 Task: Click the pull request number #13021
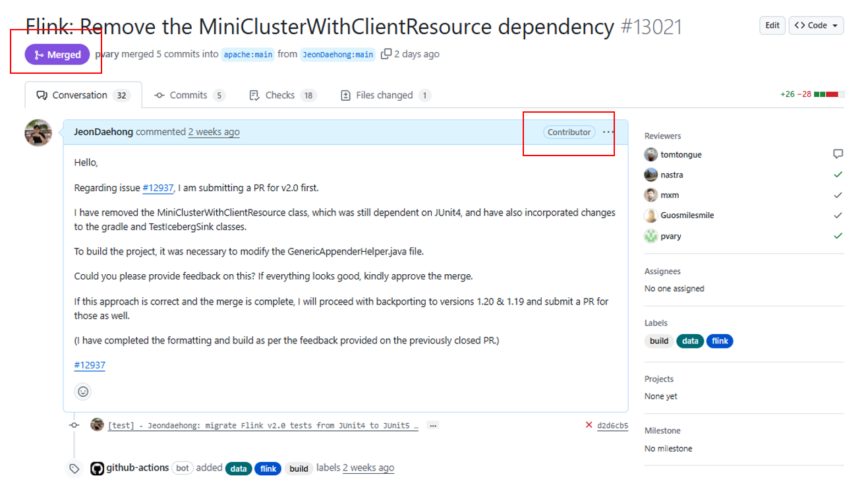pos(651,27)
